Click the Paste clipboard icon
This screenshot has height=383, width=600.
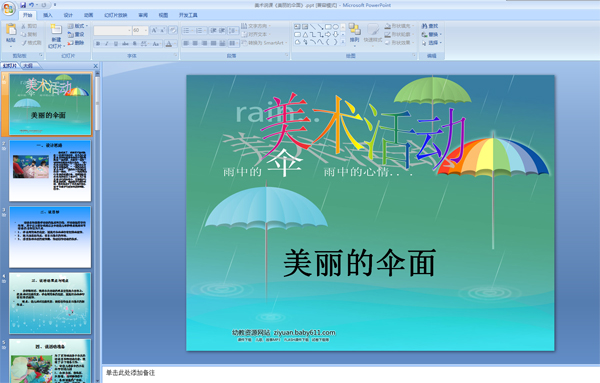pyautogui.click(x=11, y=29)
